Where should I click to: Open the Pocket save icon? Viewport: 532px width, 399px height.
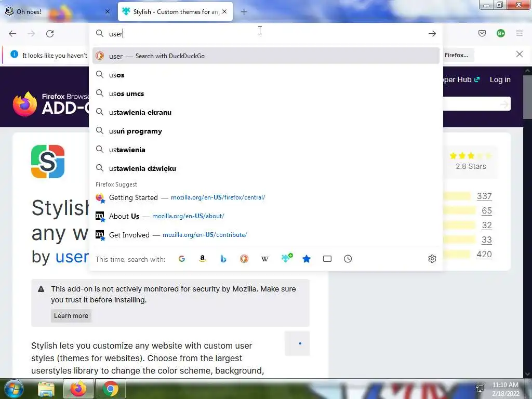click(482, 33)
